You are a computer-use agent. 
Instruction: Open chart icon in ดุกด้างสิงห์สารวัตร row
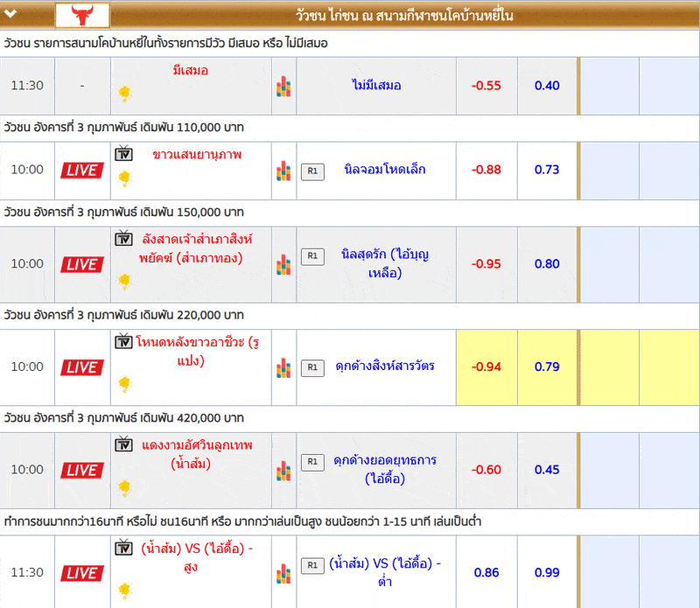click(283, 367)
